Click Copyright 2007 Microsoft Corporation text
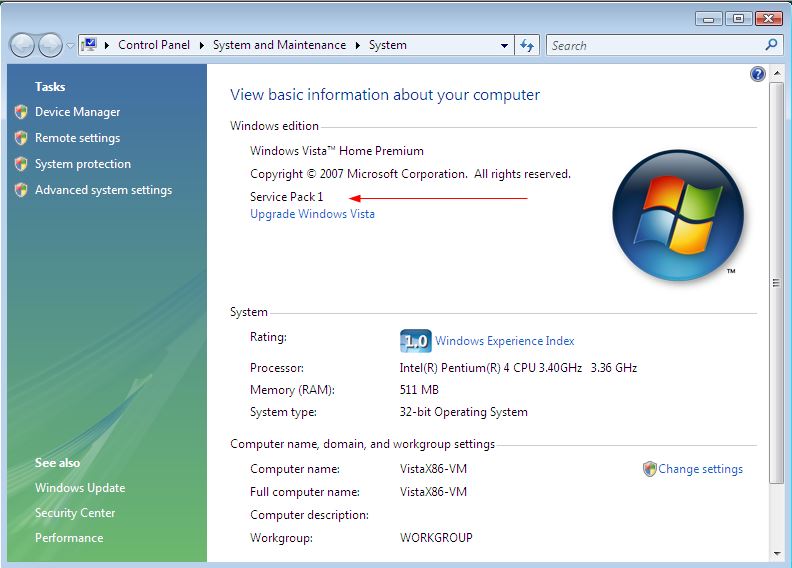The width and height of the screenshot is (792, 568). point(410,174)
